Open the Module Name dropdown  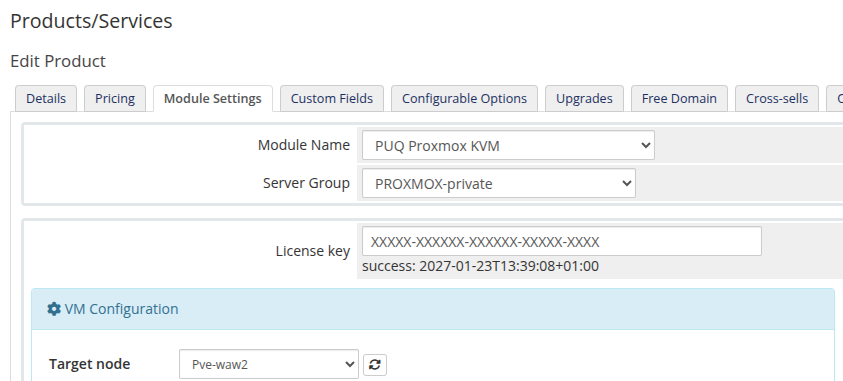click(x=508, y=145)
